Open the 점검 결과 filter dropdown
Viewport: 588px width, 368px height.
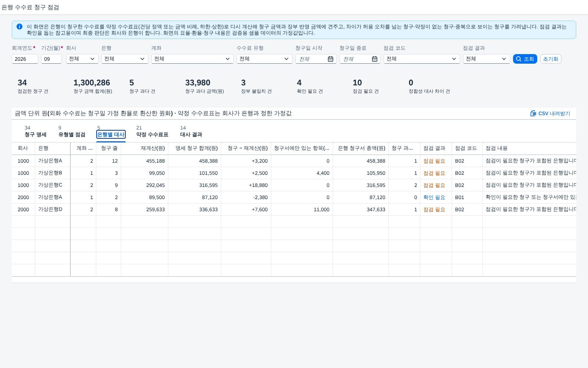[x=487, y=59]
